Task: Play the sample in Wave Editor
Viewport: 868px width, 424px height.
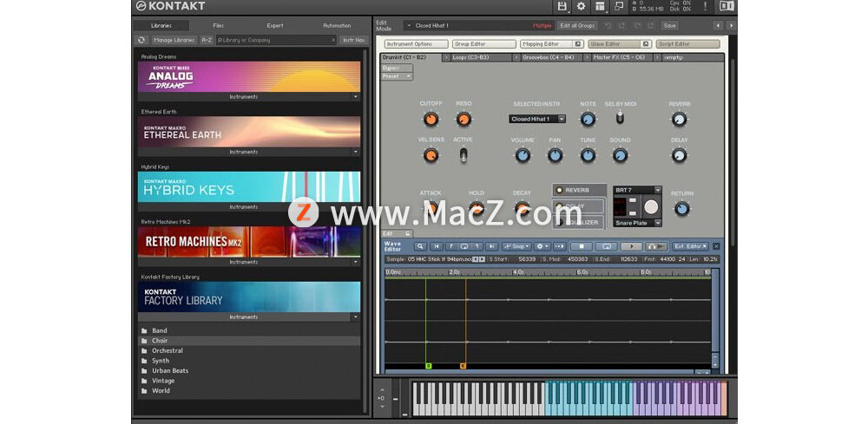Action: click(632, 246)
